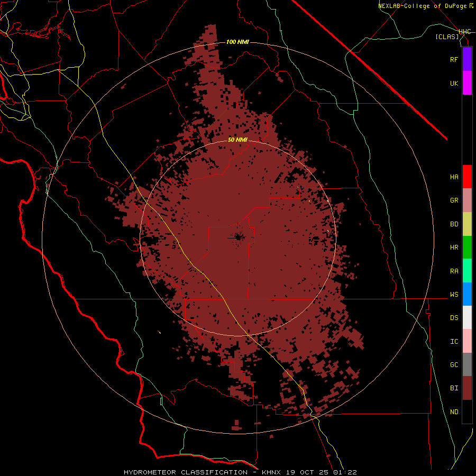Click the "HYDROMETEOR CLASSIFICATION" title text
476x476 pixels.
186,472
